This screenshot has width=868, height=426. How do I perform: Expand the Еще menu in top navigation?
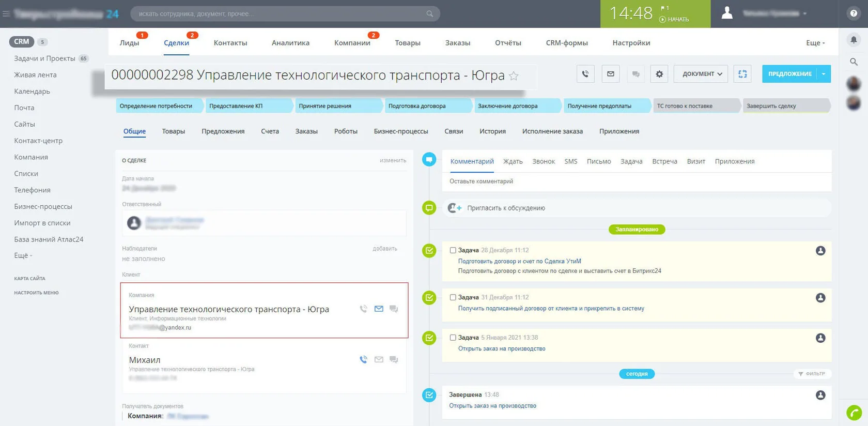pos(815,43)
